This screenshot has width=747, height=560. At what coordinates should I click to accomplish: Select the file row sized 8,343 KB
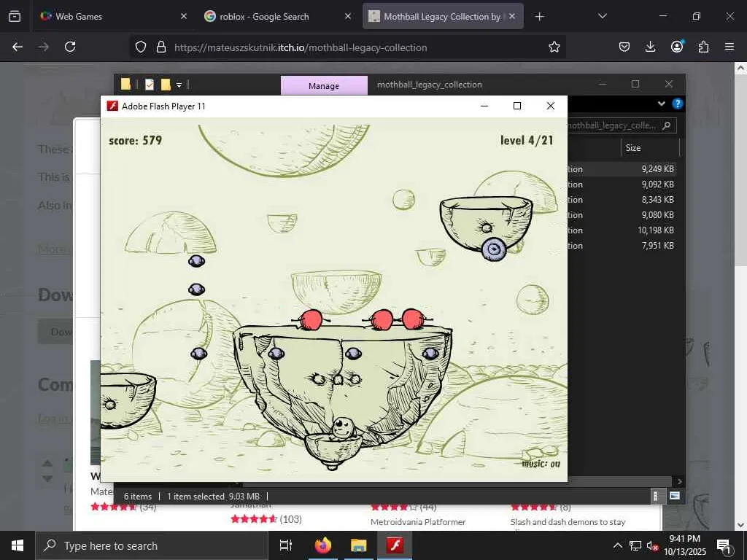click(x=623, y=200)
